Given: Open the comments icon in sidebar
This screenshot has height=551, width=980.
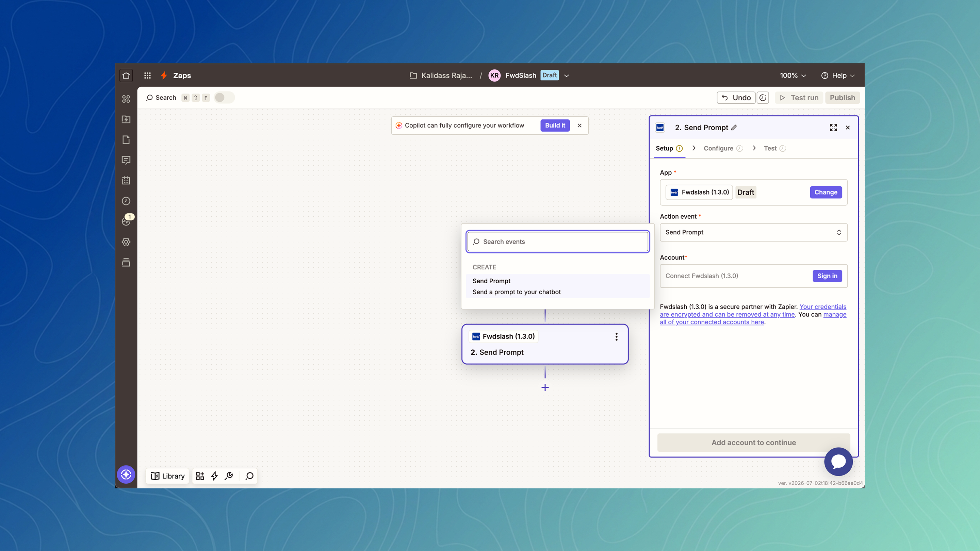Looking at the screenshot, I should (x=126, y=160).
